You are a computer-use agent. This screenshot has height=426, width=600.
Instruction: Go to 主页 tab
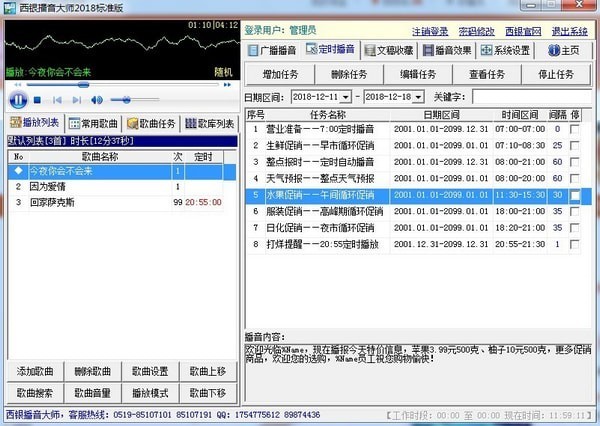pyautogui.click(x=564, y=51)
